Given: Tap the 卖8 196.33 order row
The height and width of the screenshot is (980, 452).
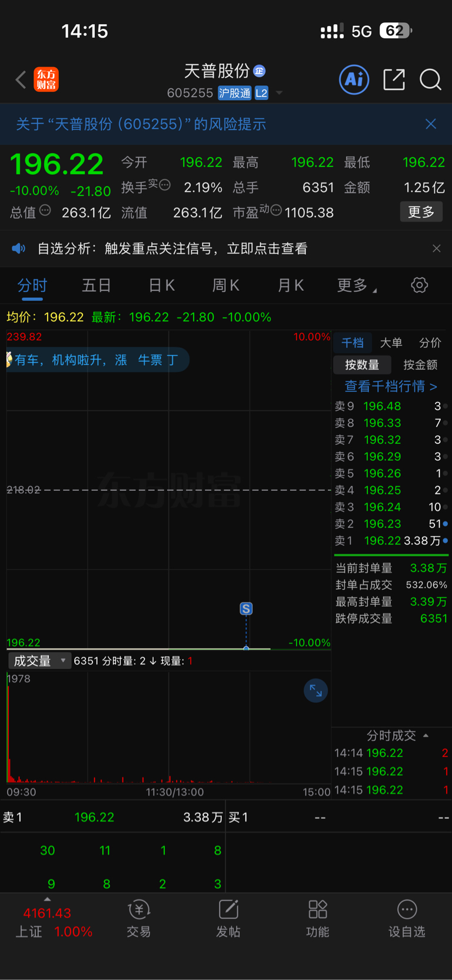Looking at the screenshot, I should click(391, 423).
